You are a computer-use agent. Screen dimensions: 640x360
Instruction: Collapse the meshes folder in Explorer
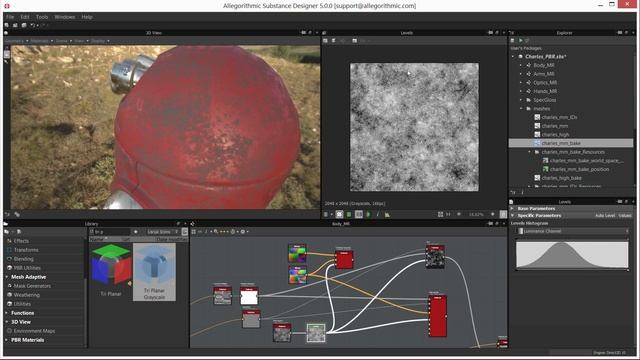click(521, 109)
